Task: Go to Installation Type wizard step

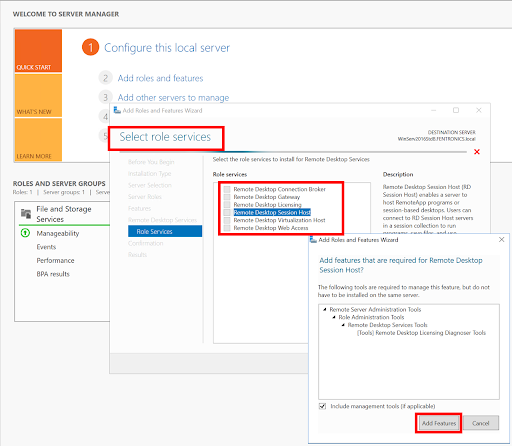Action: pyautogui.click(x=149, y=174)
